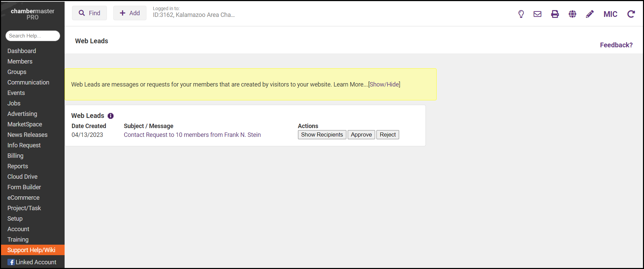
Task: Open the envelope mail icon
Action: point(537,14)
